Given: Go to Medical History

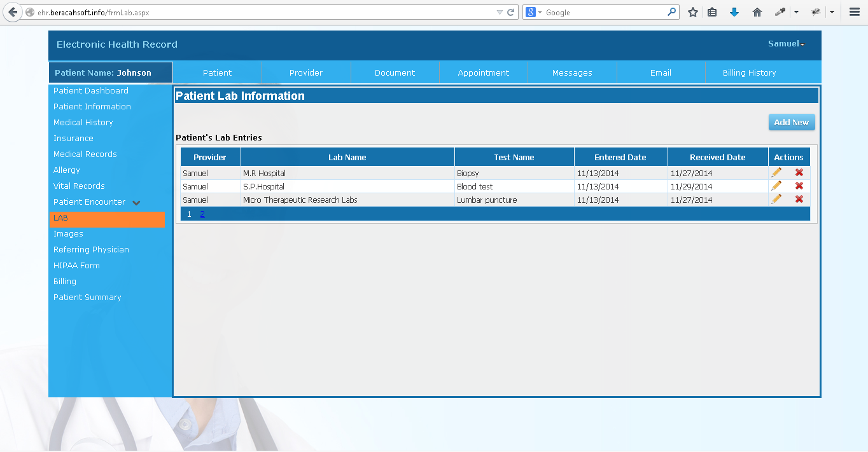Looking at the screenshot, I should 83,123.
